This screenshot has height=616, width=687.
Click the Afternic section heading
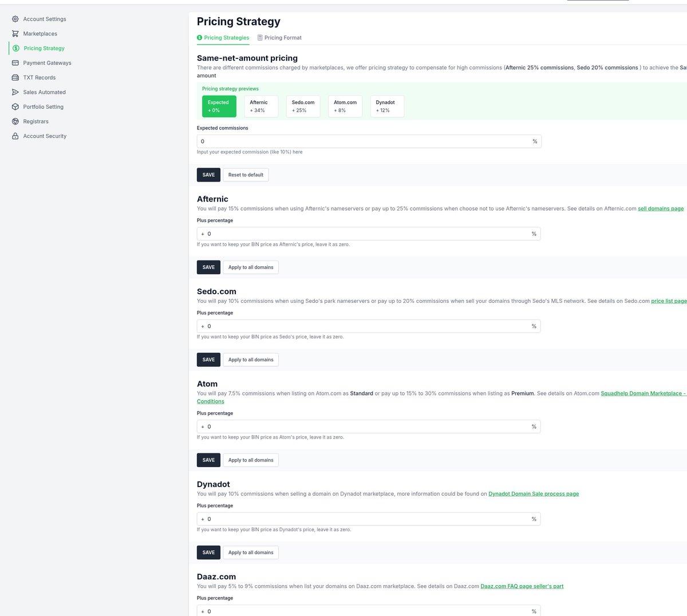coord(212,199)
